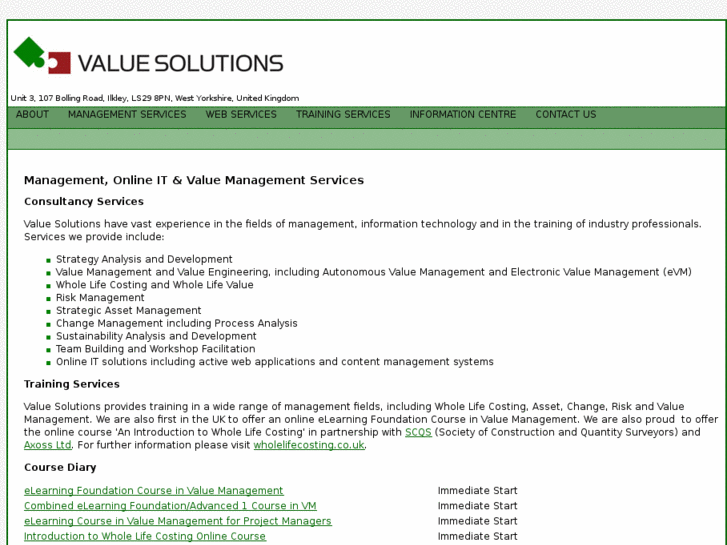Follow the SCQS link
This screenshot has height=545, width=727.
click(418, 432)
